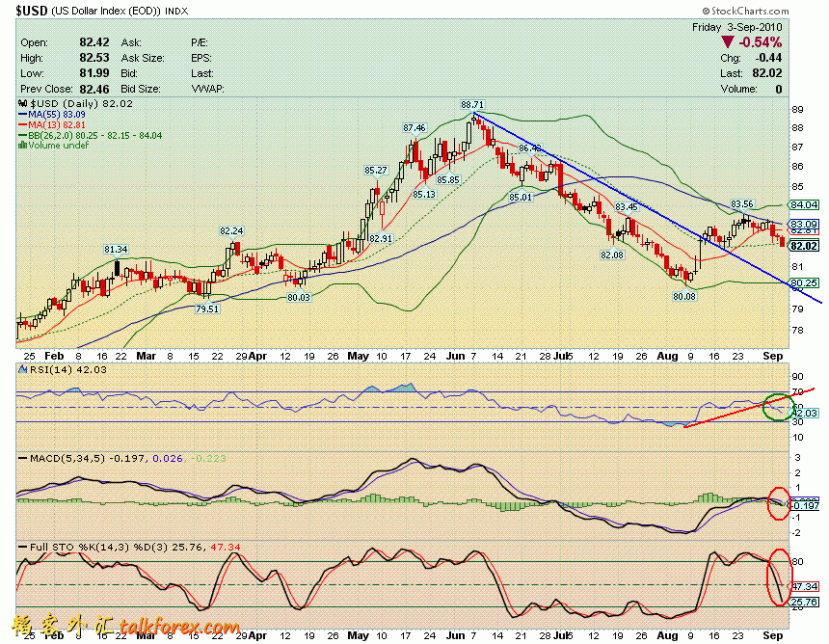Click the Open value 82.42
The image size is (829, 644).
pos(94,42)
